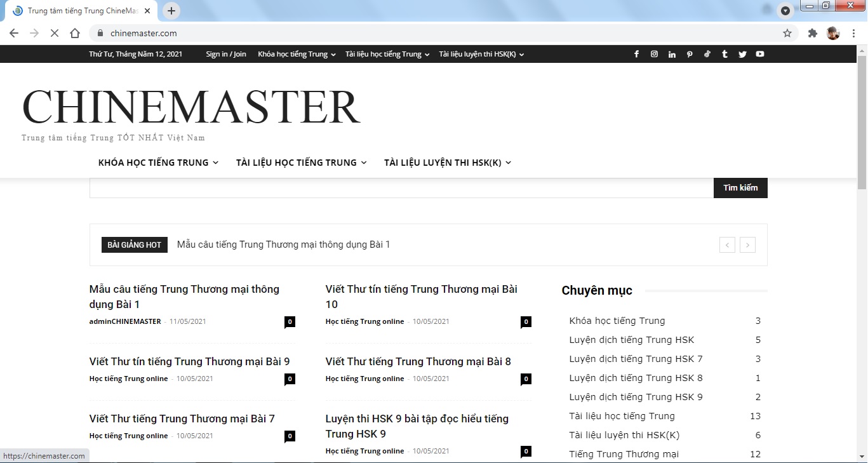
Task: Open category 'Luyện dịch tiếng Trung HSK 8'
Action: (636, 378)
